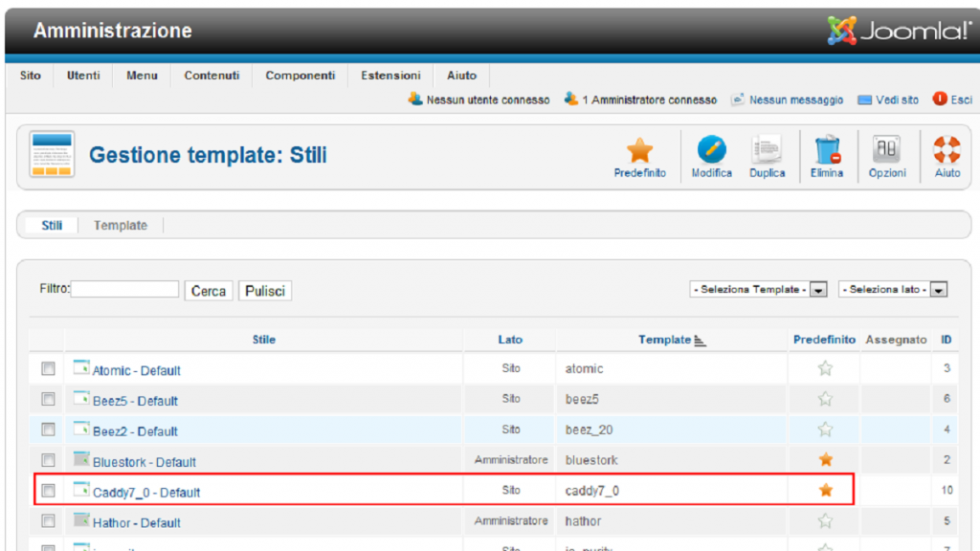Open the Sito menu
This screenshot has height=551, width=980.
point(30,76)
